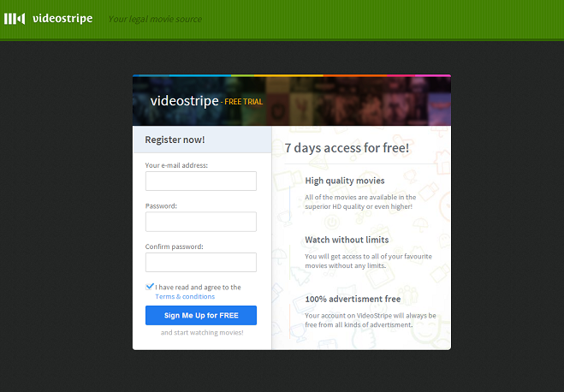
Task: Focus the e-mail address input field
Action: click(201, 181)
